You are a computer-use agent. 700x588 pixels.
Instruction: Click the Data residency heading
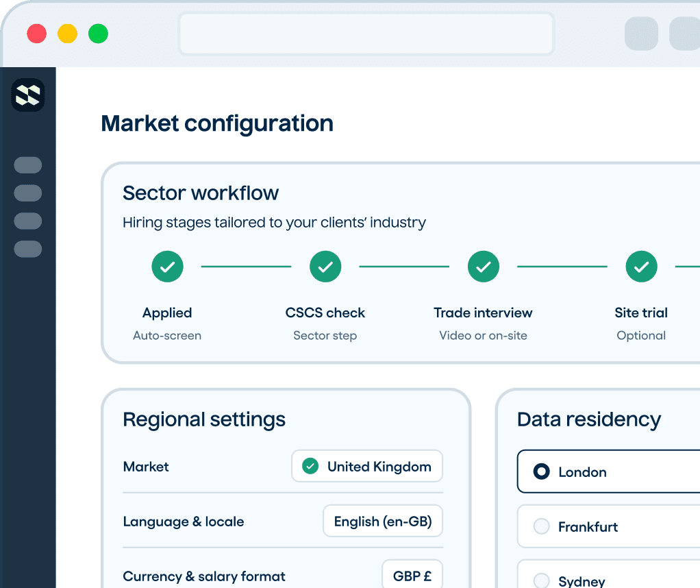(589, 419)
